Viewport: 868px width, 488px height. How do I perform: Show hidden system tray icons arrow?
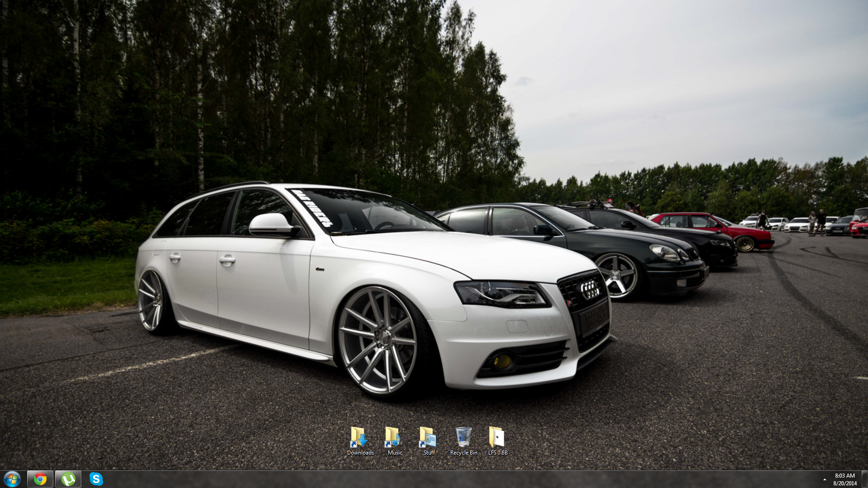(x=825, y=479)
